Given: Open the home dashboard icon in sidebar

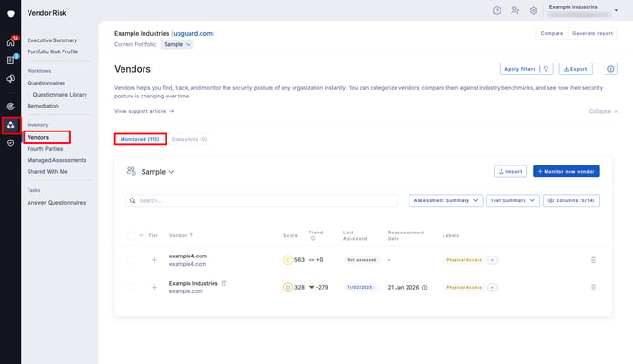Looking at the screenshot, I should point(10,42).
